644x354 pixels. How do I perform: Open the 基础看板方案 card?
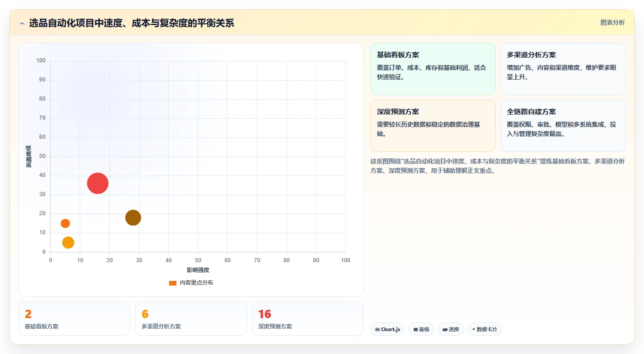[433, 69]
